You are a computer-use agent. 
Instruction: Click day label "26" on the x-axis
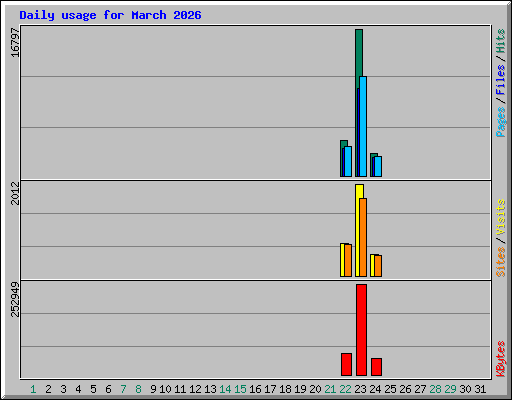click(x=405, y=389)
